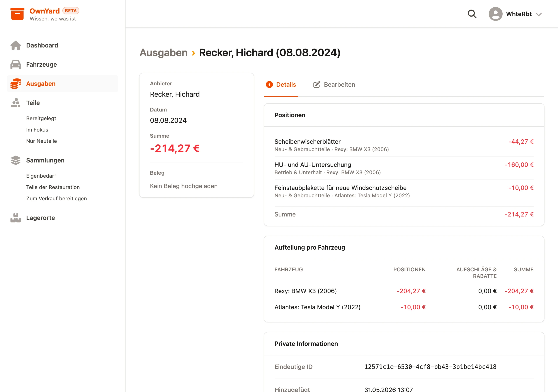This screenshot has width=558, height=392.
Task: Click the Dashboard house icon
Action: click(x=16, y=46)
